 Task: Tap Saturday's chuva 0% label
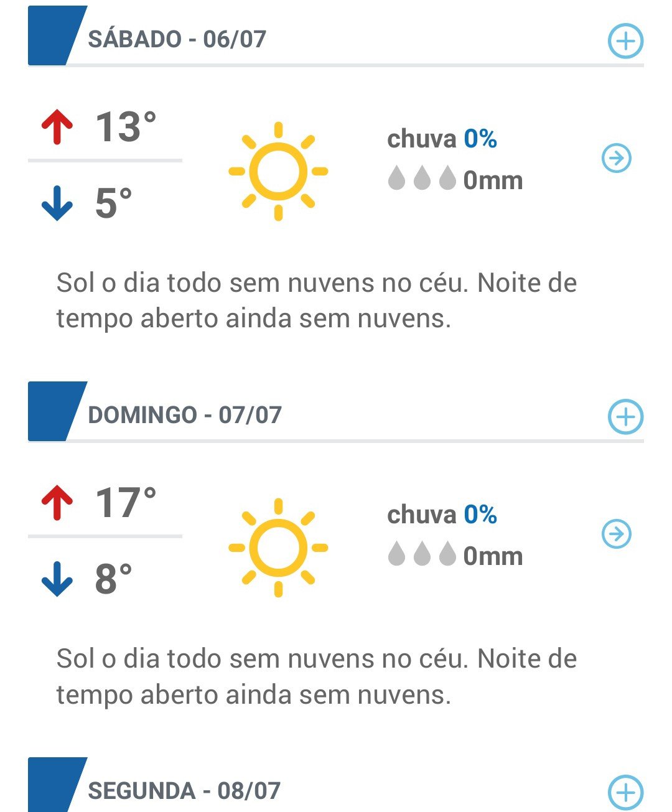(442, 139)
